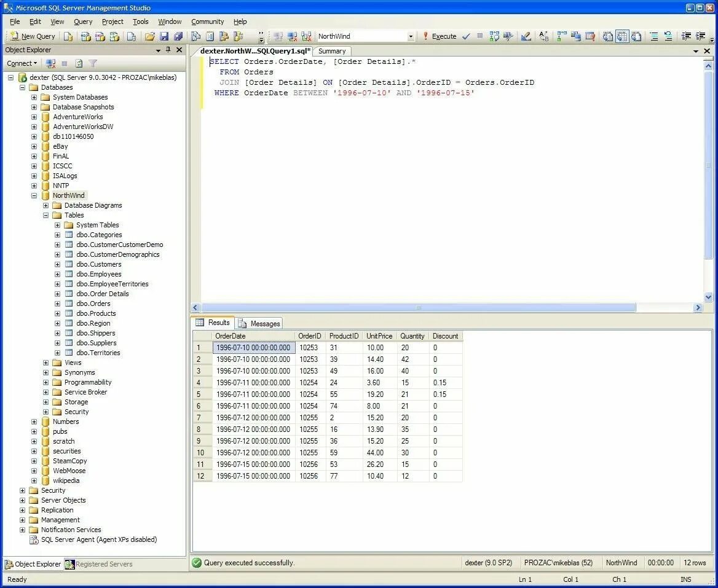Collapse the NorthWind database node
Viewport: 718px width, 588px height.
(34, 195)
